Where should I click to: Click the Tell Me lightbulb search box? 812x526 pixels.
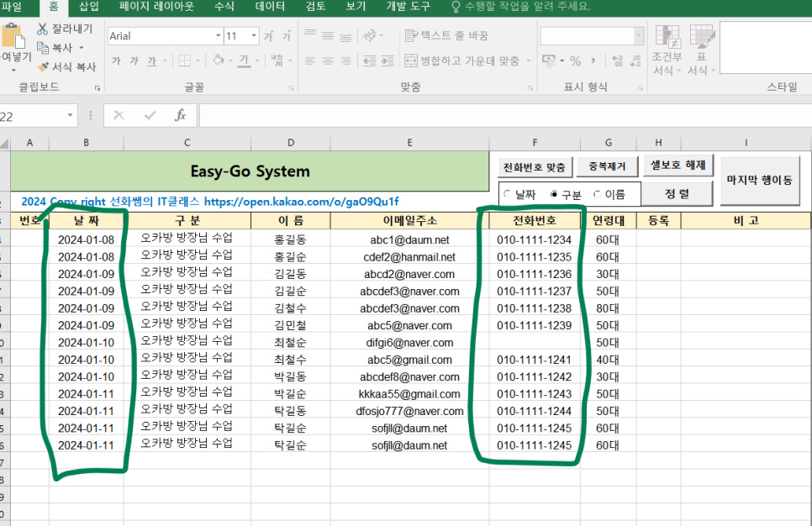520,7
